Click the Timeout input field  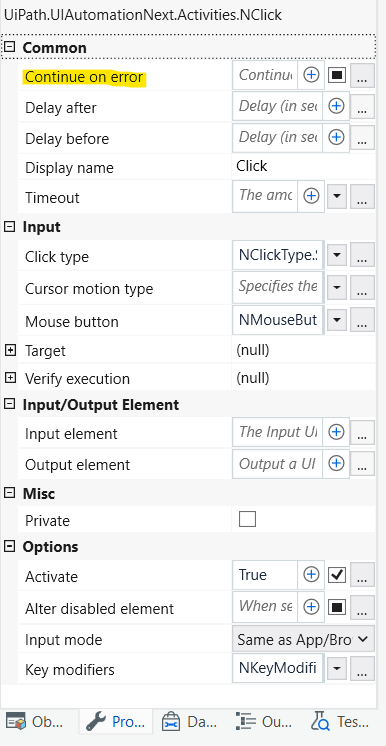[x=265, y=196]
